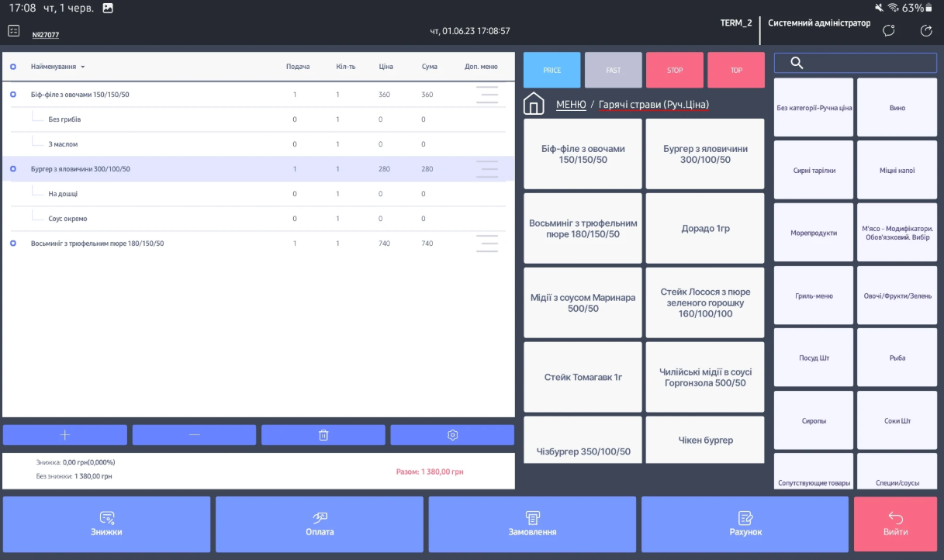
Task: Open the gear settings button below the order
Action: [452, 435]
